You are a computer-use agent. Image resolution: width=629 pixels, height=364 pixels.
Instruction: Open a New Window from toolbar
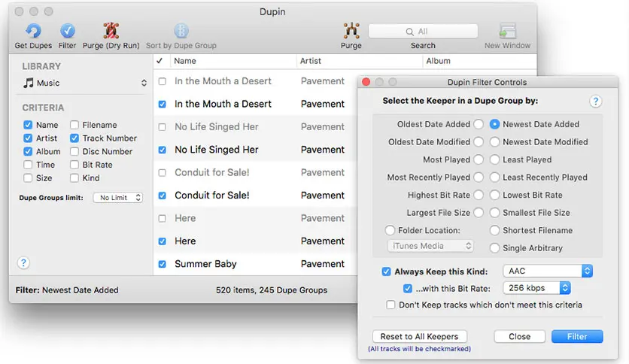tap(507, 31)
